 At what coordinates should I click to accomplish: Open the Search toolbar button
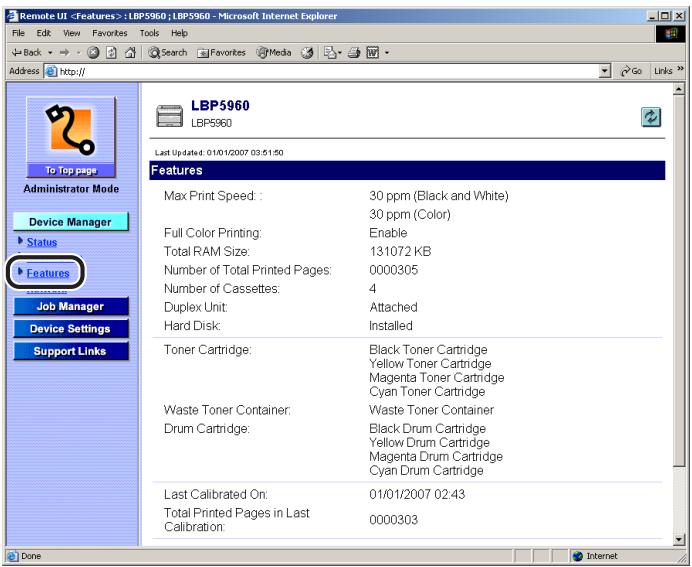pos(168,53)
